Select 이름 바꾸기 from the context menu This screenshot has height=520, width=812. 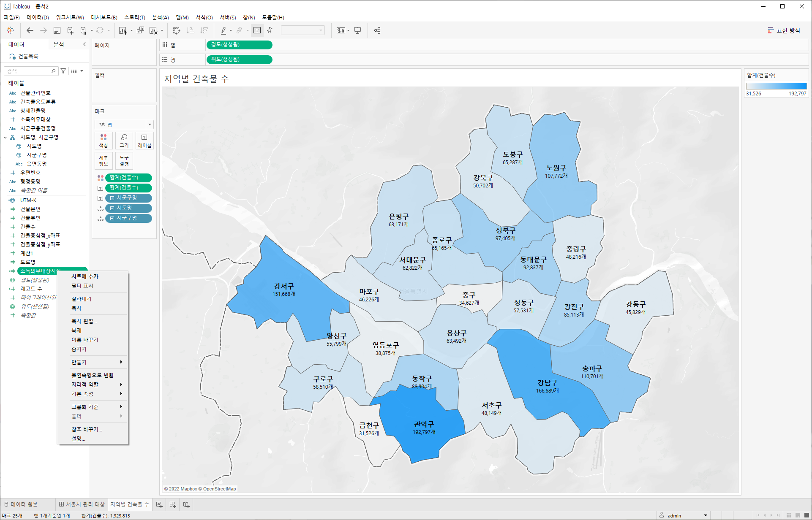(x=84, y=340)
